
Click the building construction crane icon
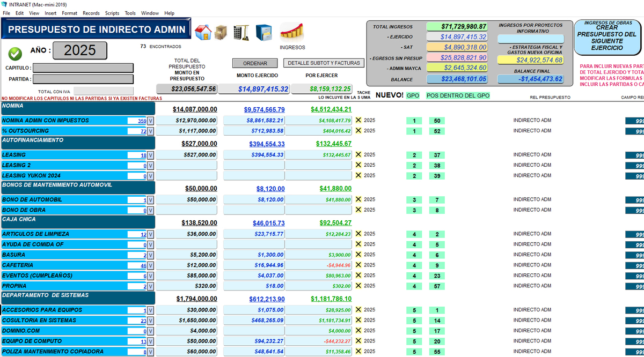tap(240, 33)
